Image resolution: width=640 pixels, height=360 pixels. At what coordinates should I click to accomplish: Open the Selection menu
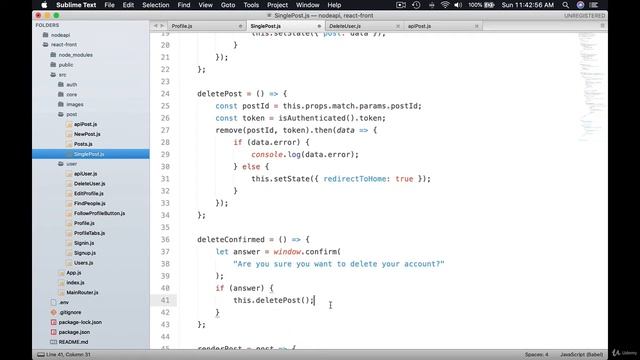[156, 5]
